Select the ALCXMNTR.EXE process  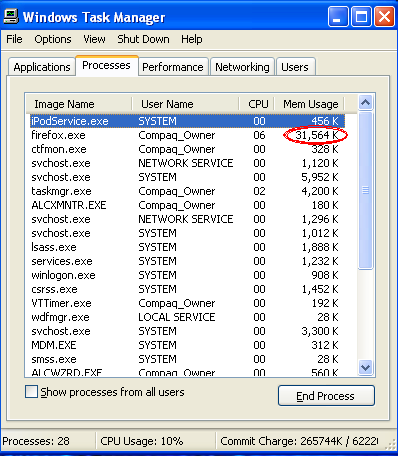pos(187,205)
